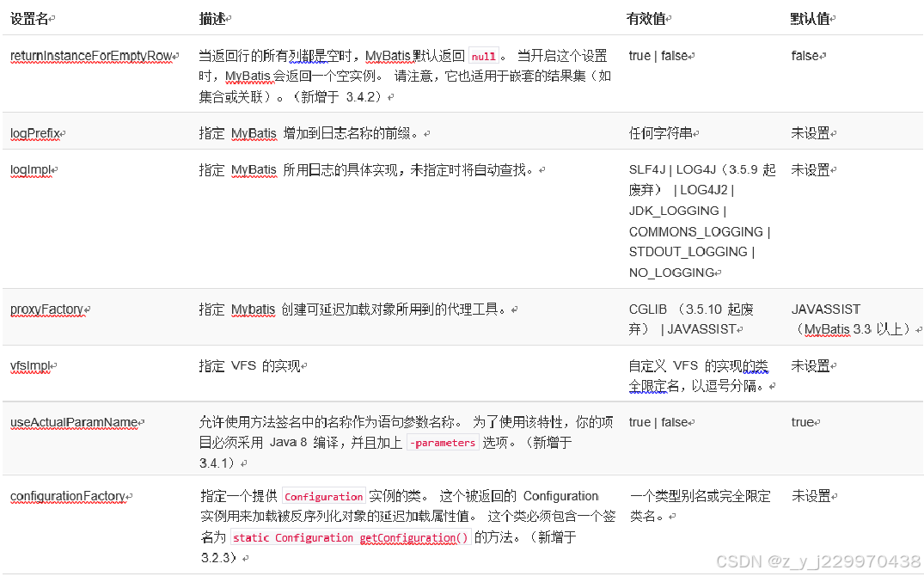
Task: Click the -parameters inline code snippet
Action: click(441, 442)
